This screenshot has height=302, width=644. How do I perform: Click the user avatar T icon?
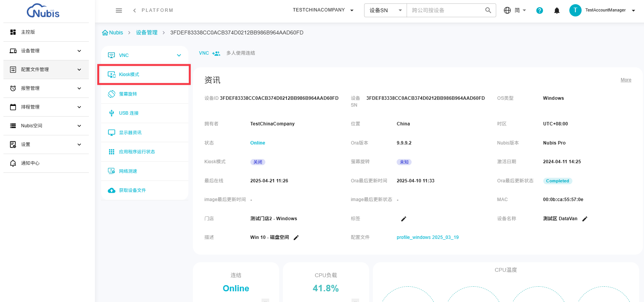575,10
